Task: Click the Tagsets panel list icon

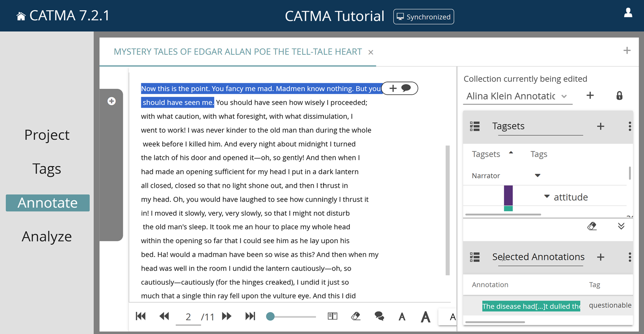Action: (x=475, y=126)
